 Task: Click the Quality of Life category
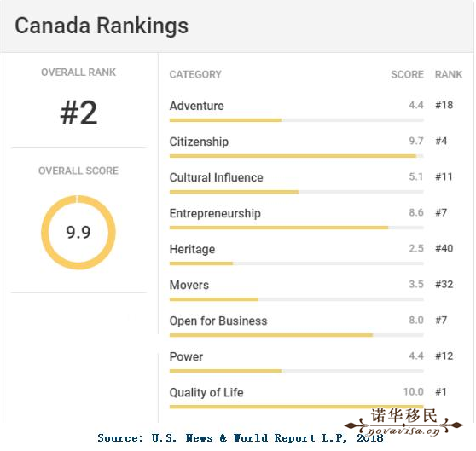[x=206, y=392]
